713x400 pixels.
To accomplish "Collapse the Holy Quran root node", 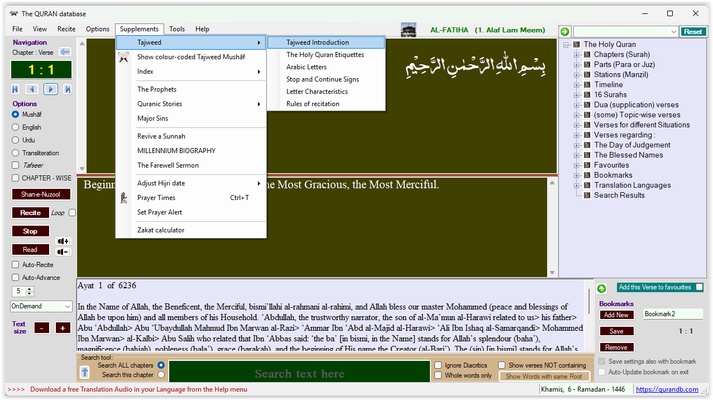I will pos(566,45).
